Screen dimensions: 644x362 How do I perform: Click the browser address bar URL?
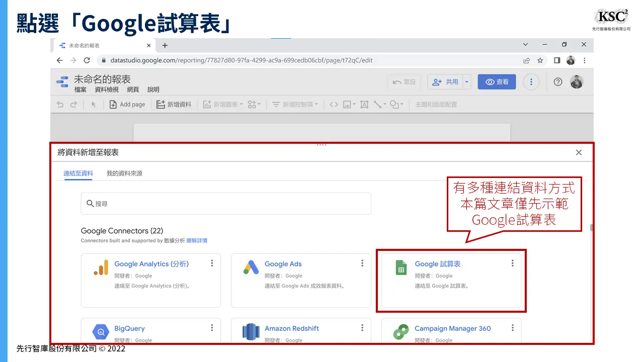coord(242,60)
